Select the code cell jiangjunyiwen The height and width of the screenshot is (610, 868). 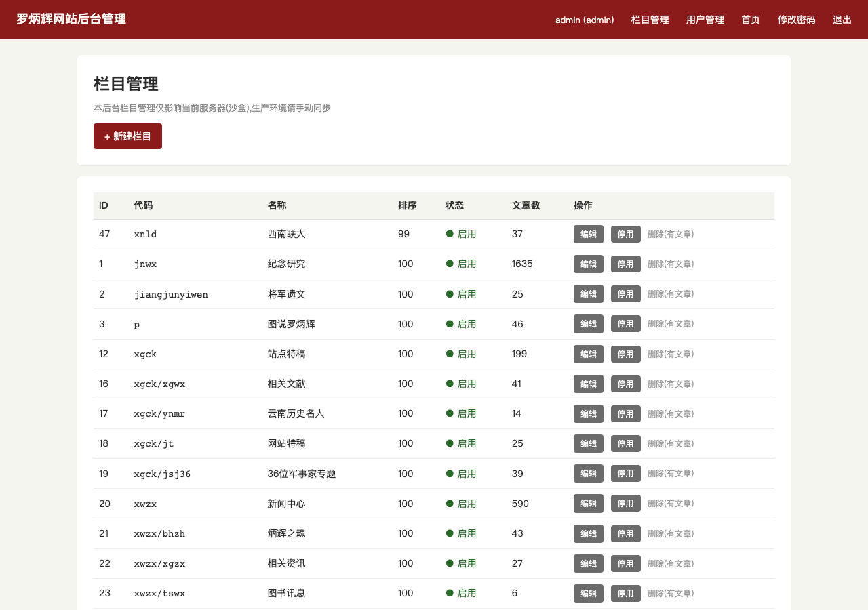(x=171, y=294)
